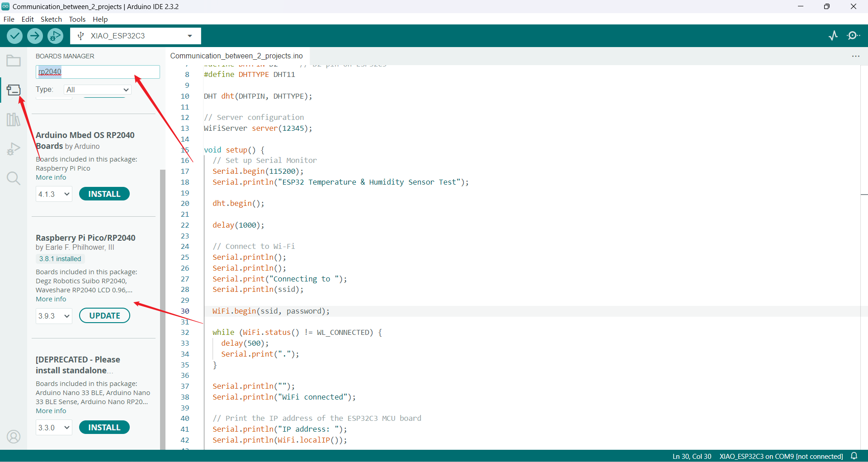The width and height of the screenshot is (868, 462).
Task: Open version 3.3.0 dropdown for deprecated package
Action: (54, 428)
